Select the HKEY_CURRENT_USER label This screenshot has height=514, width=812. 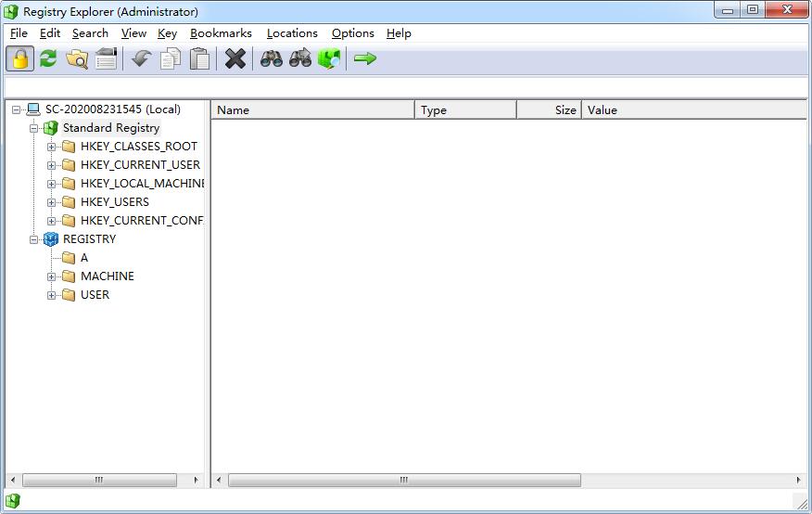pos(140,165)
